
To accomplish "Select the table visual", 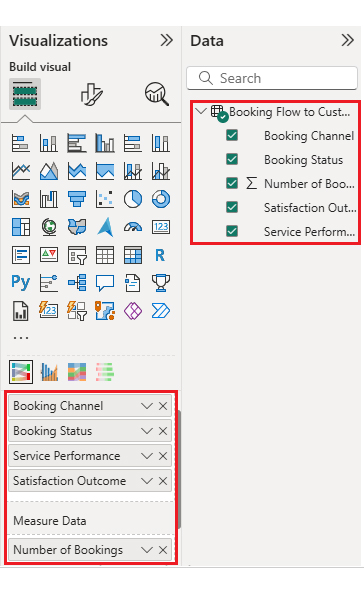I will click(x=105, y=255).
